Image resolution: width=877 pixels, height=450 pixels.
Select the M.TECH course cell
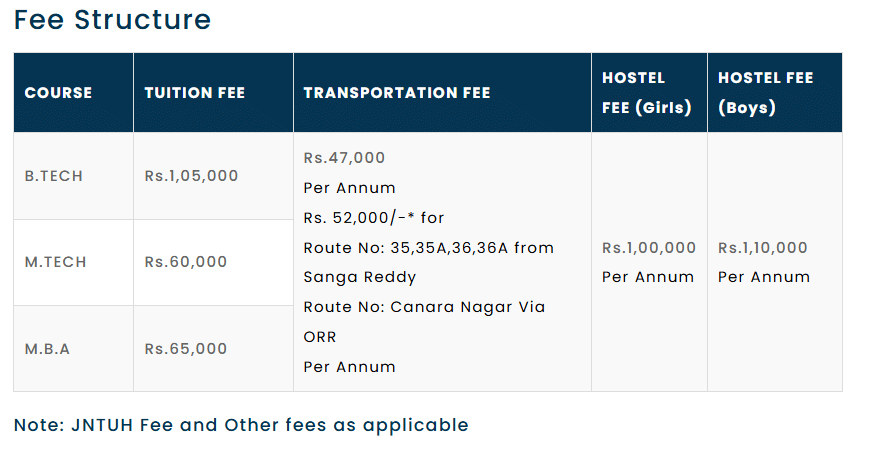coord(56,262)
